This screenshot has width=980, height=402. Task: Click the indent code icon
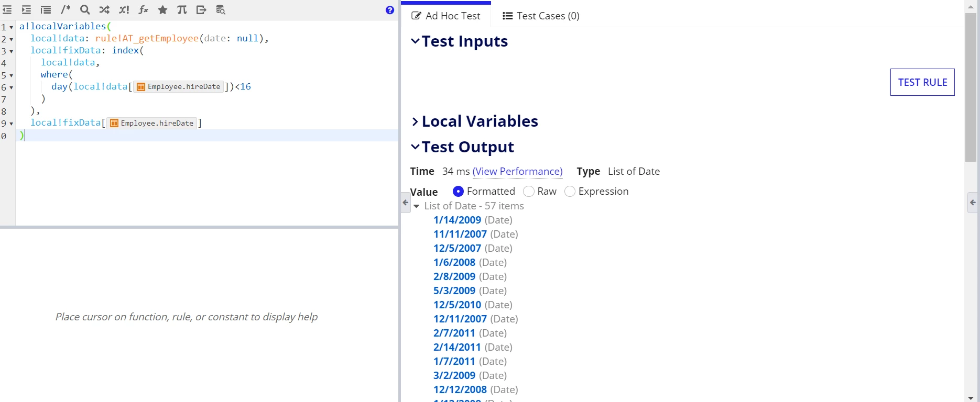point(26,10)
